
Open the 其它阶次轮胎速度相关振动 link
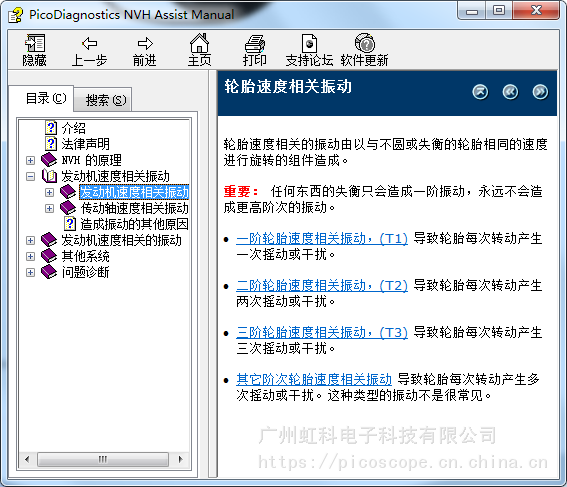pos(314,379)
